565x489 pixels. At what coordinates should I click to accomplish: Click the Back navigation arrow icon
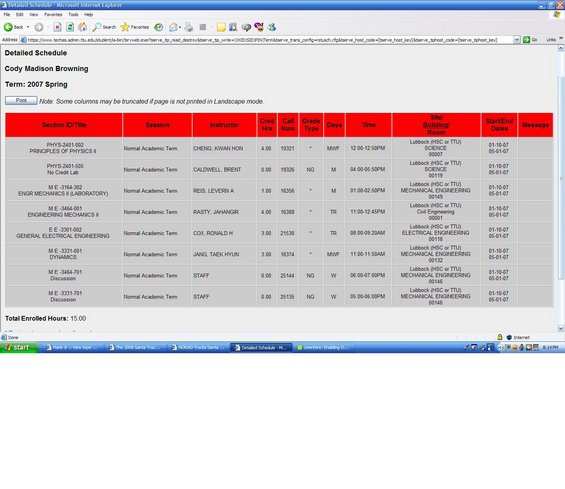coord(8,27)
